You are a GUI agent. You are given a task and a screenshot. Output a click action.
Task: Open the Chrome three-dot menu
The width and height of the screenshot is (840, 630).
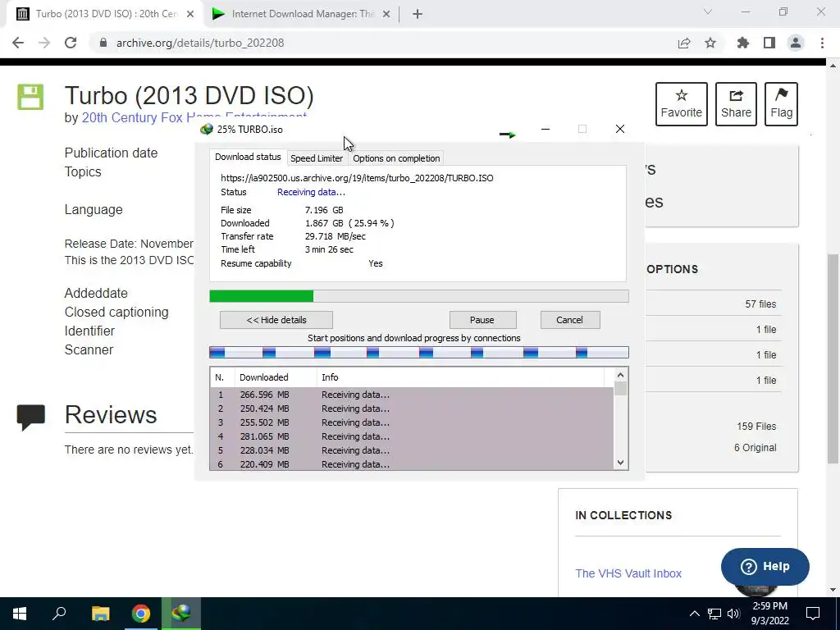point(822,43)
